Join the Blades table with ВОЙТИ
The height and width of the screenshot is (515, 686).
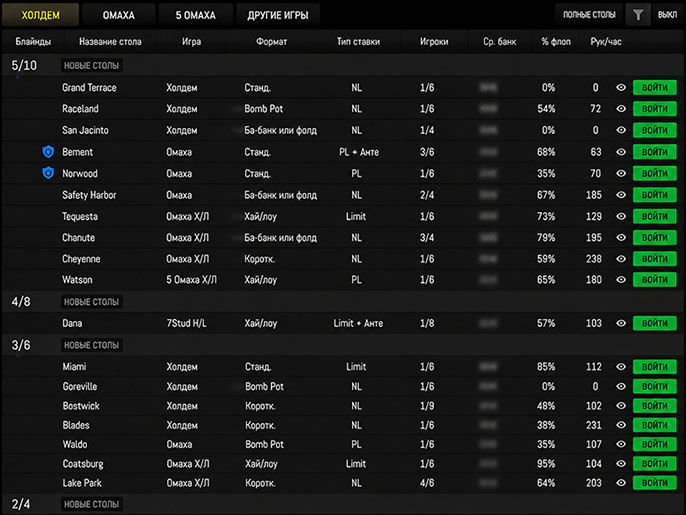(654, 425)
